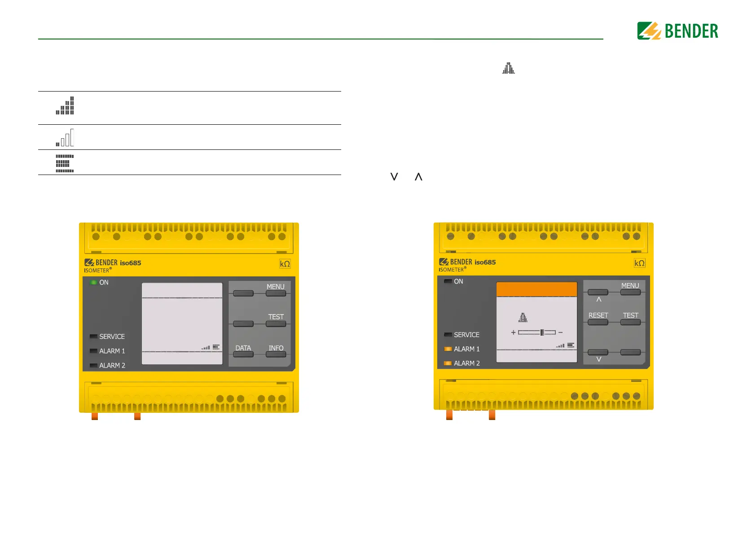
Task: Click the pyramid symbol on right device display
Action: pos(523,318)
